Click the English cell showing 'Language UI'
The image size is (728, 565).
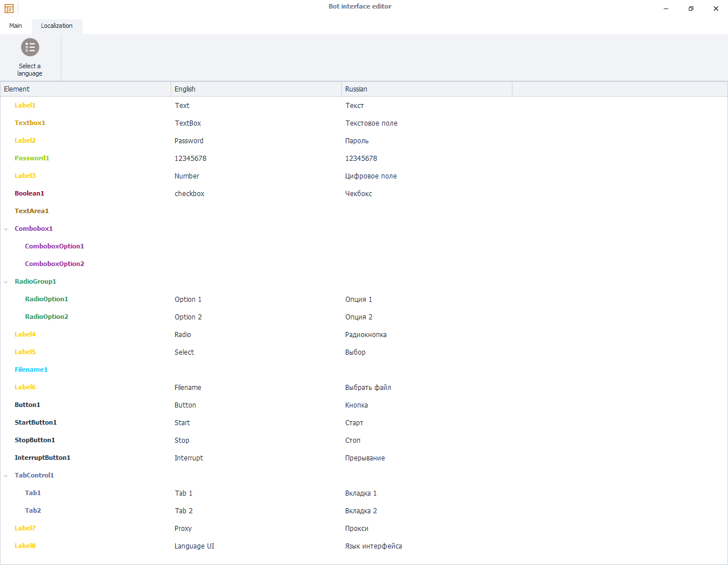click(x=195, y=546)
